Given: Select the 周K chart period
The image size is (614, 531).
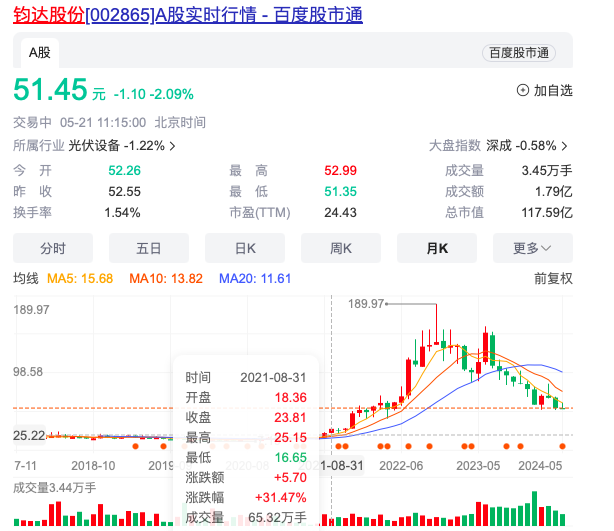Looking at the screenshot, I should 341,248.
